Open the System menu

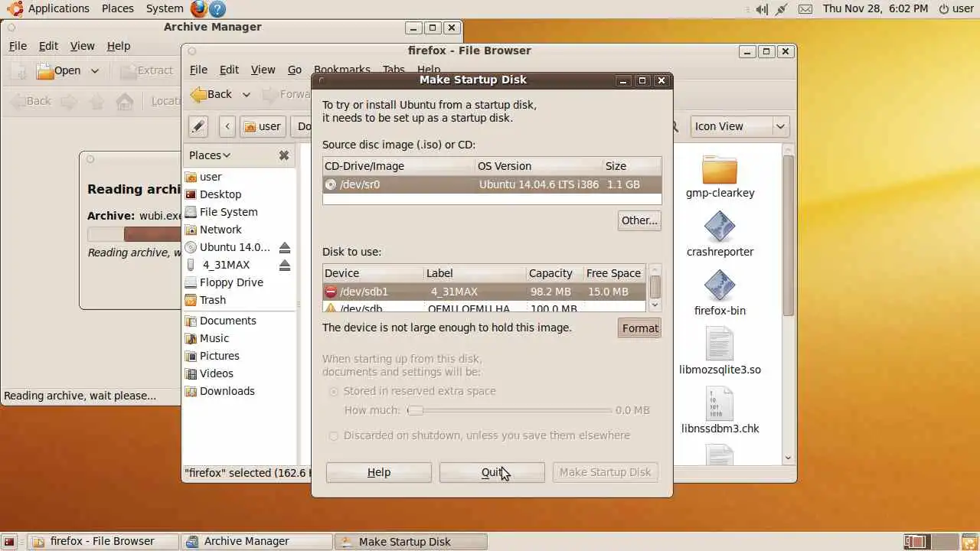click(x=165, y=8)
